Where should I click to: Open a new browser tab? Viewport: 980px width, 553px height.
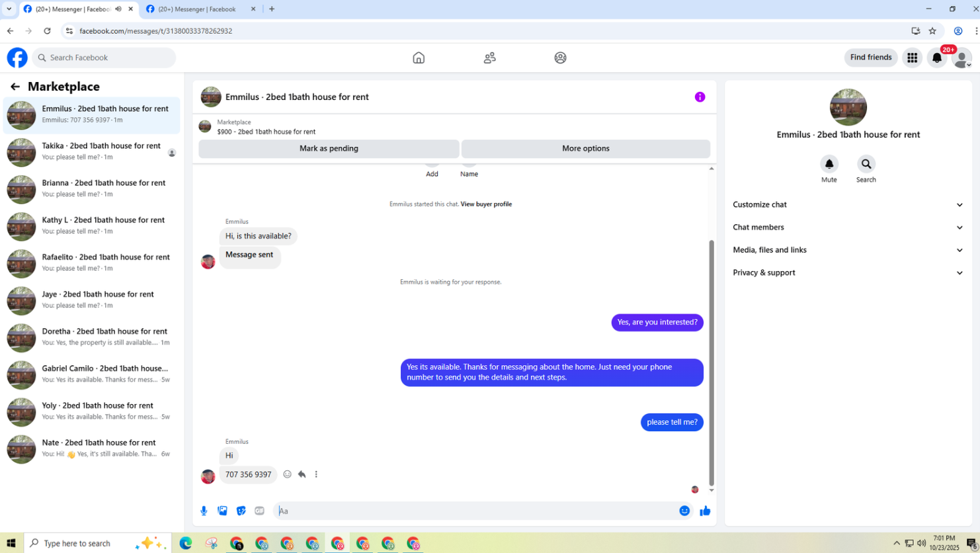tap(272, 9)
